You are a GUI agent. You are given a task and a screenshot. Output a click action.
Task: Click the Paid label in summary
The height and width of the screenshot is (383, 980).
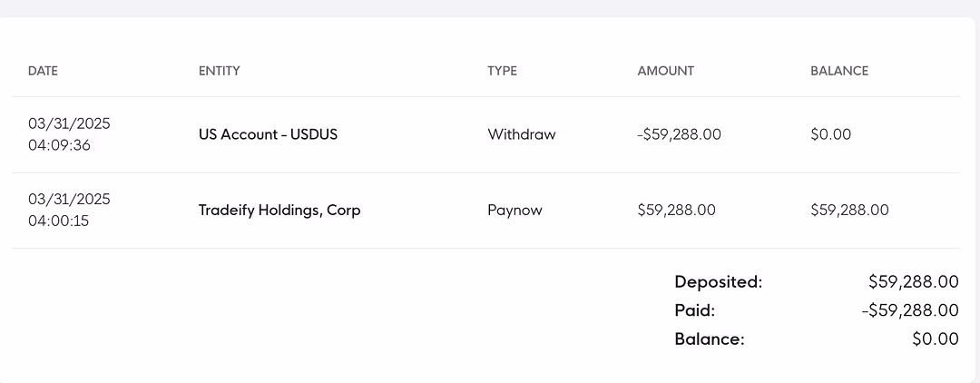(694, 310)
